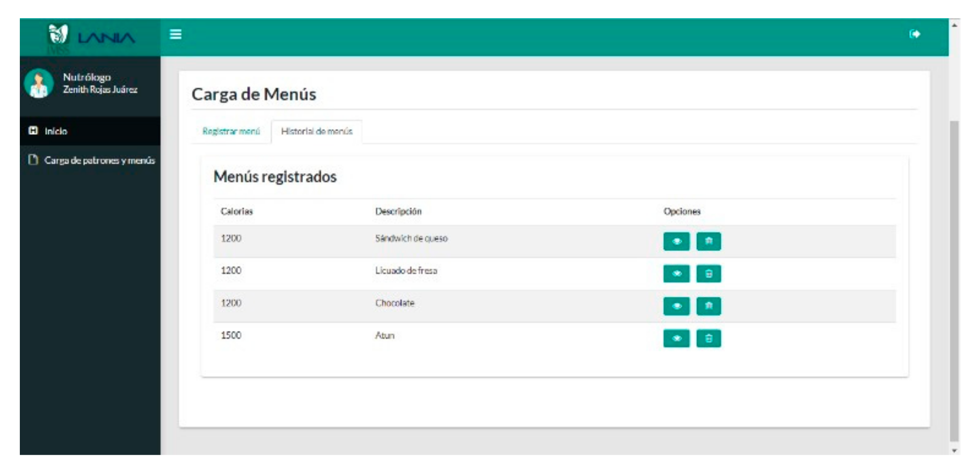The width and height of the screenshot is (980, 475).
Task: View the Licuado de fresa menu
Action: [676, 274]
